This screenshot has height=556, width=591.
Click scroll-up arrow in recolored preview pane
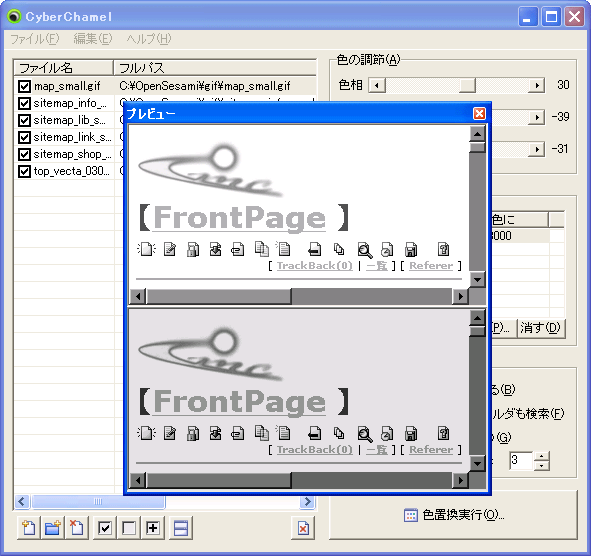[x=477, y=318]
